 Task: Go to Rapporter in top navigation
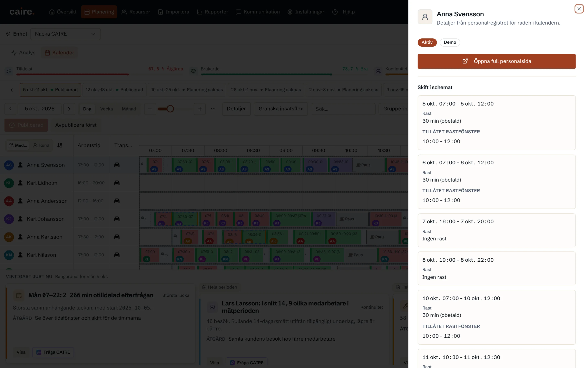(213, 12)
